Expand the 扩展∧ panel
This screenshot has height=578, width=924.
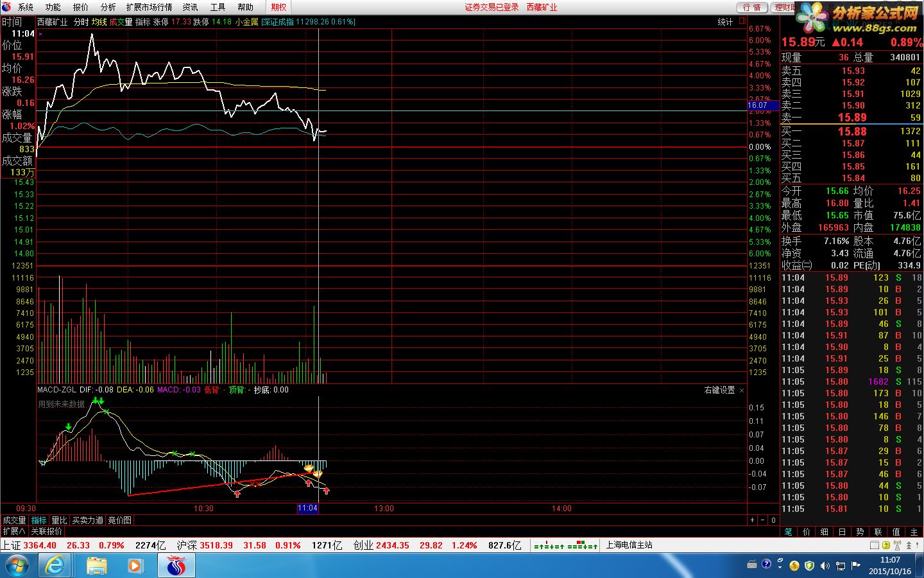click(x=14, y=531)
